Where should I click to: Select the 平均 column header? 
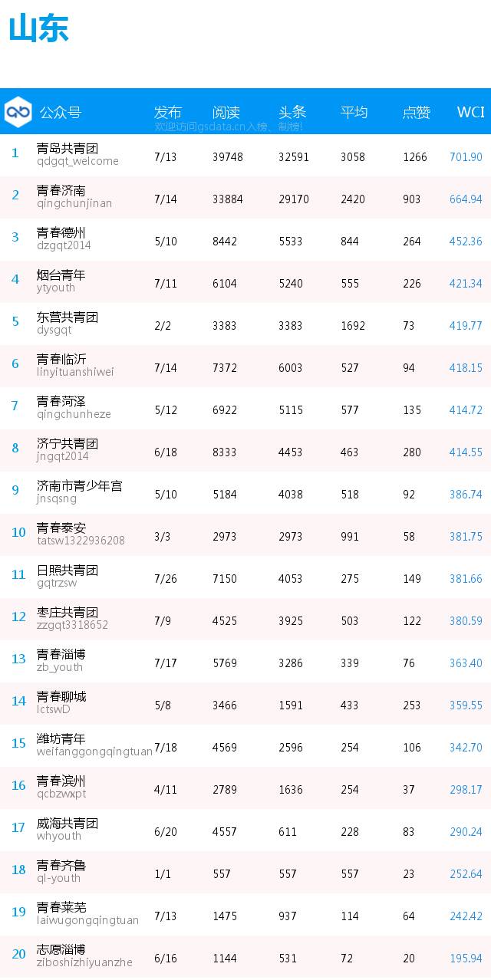354,112
